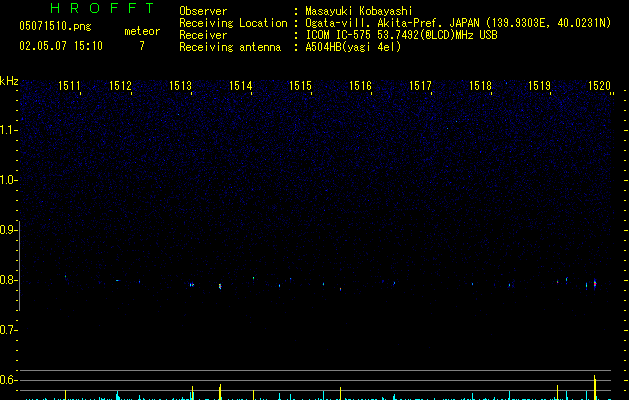Screen dimensions: 629x400
Task: Click the 0.9 kHz frequency tick label
Action: coord(8,230)
